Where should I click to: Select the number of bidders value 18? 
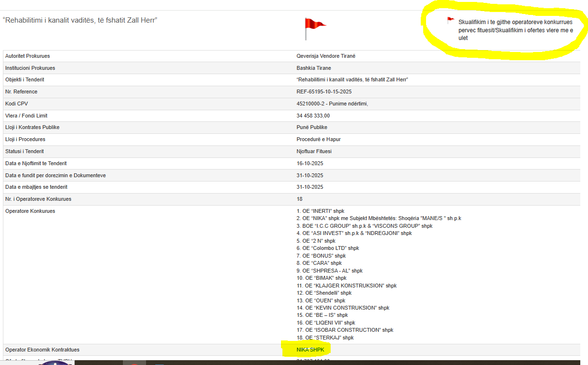point(299,199)
